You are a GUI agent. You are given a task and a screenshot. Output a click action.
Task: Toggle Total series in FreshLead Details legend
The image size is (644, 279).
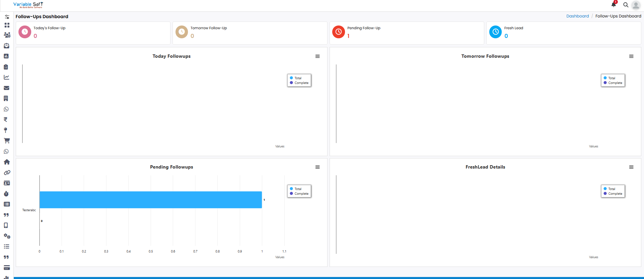(x=609, y=189)
